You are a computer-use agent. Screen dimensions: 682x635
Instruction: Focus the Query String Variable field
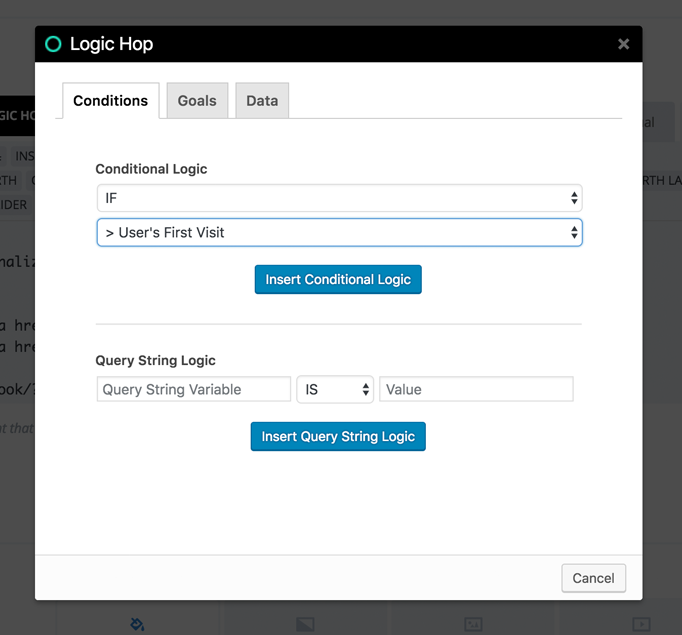194,389
